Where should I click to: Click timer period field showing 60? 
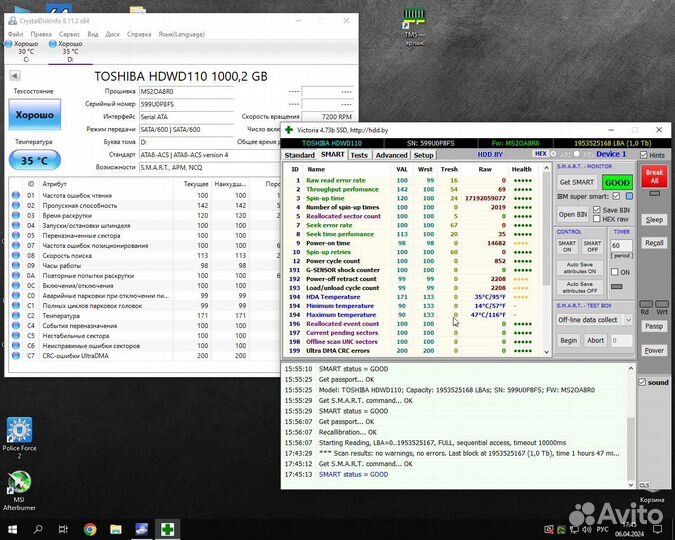[x=621, y=245]
